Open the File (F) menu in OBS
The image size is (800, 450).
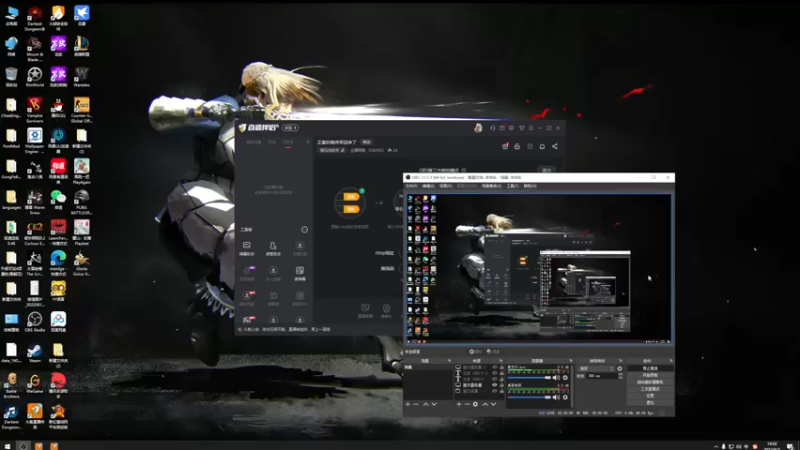[x=412, y=186]
